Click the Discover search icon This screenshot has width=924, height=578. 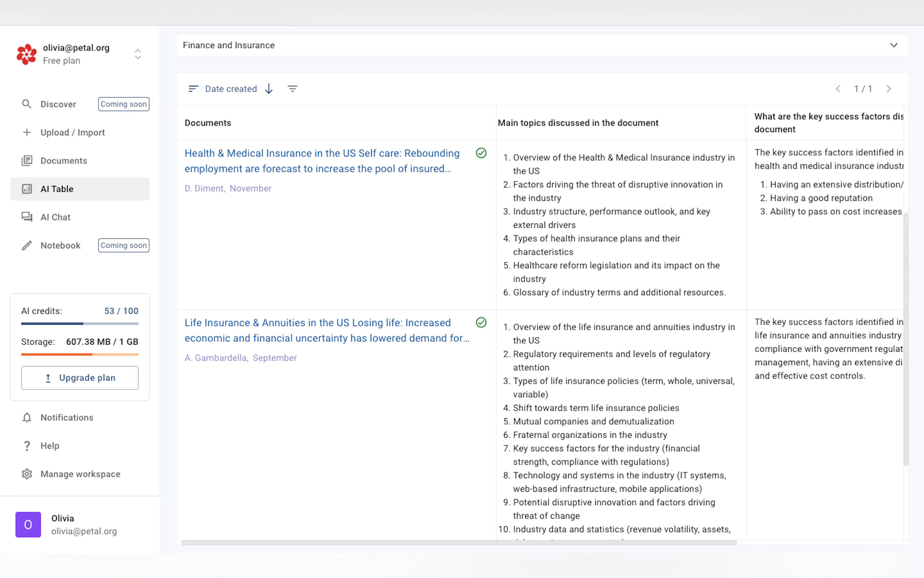pos(26,104)
